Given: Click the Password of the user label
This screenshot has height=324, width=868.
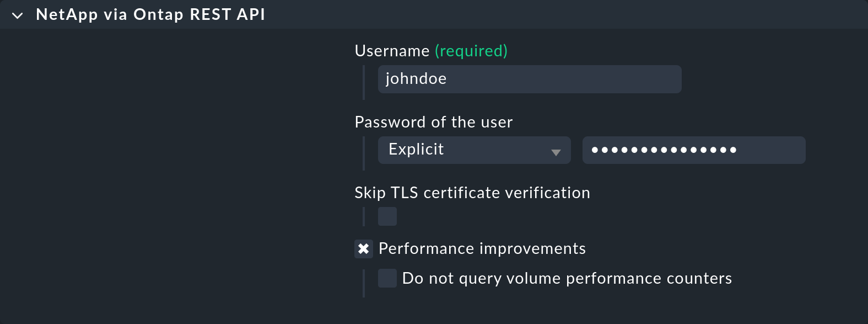Looking at the screenshot, I should [433, 122].
